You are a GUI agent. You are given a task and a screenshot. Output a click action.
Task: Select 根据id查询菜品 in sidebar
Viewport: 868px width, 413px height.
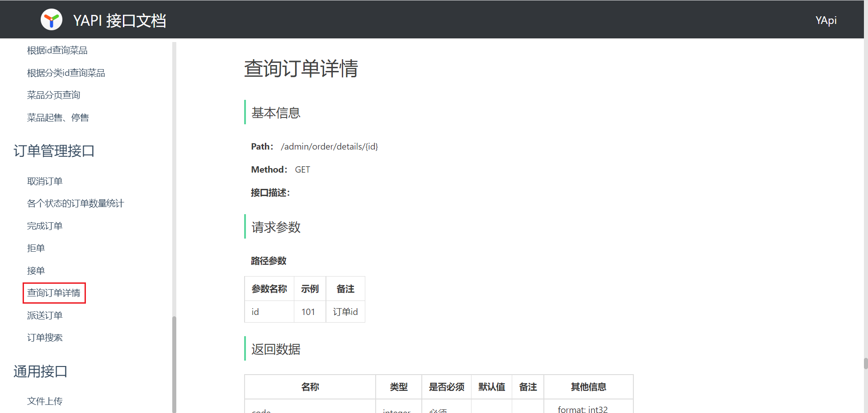[57, 50]
